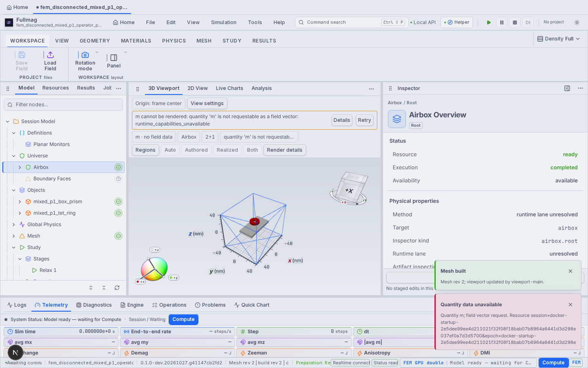This screenshot has width=588, height=368.
Task: Click the Load Field icon
Action: 50,55
